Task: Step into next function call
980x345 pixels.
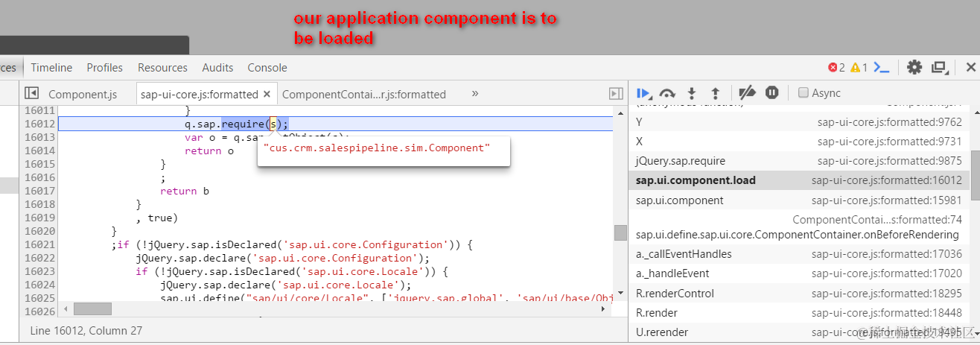Action: [692, 93]
